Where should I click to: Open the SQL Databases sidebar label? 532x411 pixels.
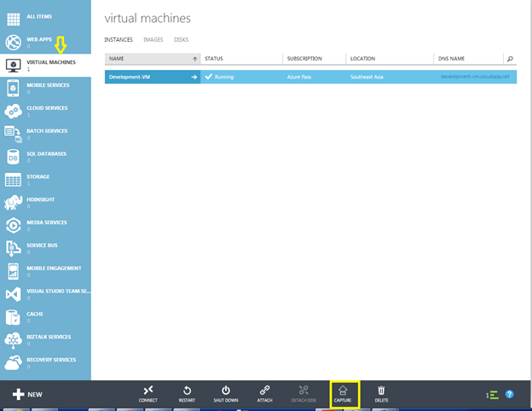click(47, 153)
